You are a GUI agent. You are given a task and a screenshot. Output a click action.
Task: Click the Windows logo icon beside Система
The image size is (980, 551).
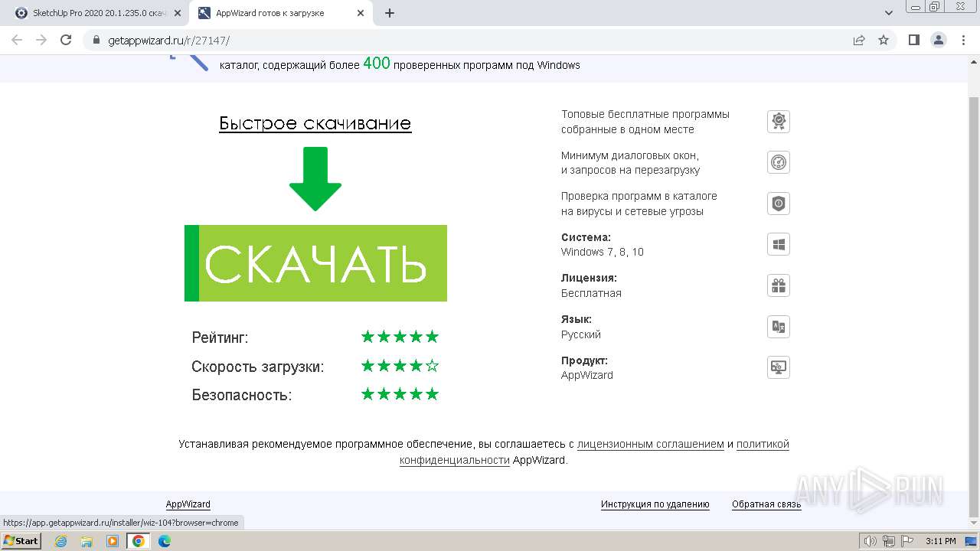(x=779, y=244)
